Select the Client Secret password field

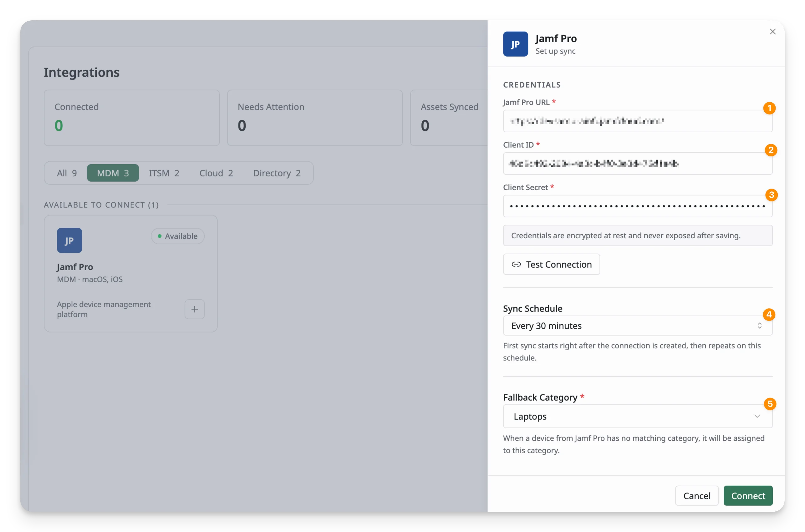[x=637, y=206]
